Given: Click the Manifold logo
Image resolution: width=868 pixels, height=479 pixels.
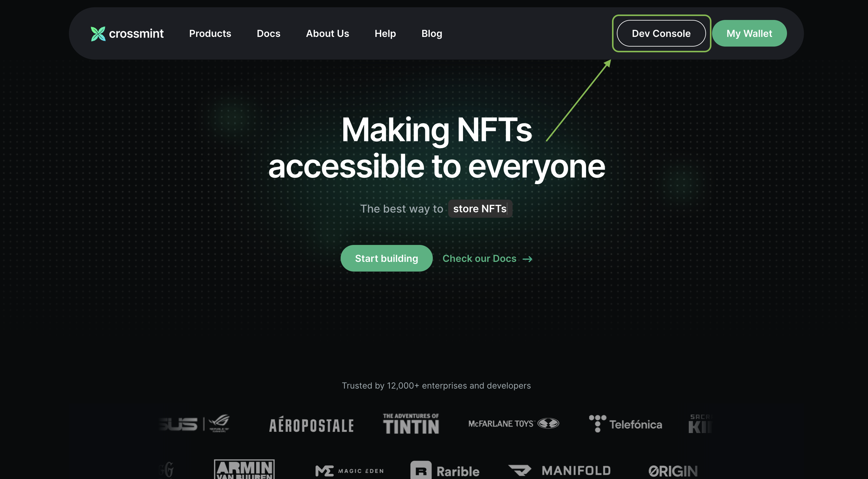Looking at the screenshot, I should (x=559, y=470).
